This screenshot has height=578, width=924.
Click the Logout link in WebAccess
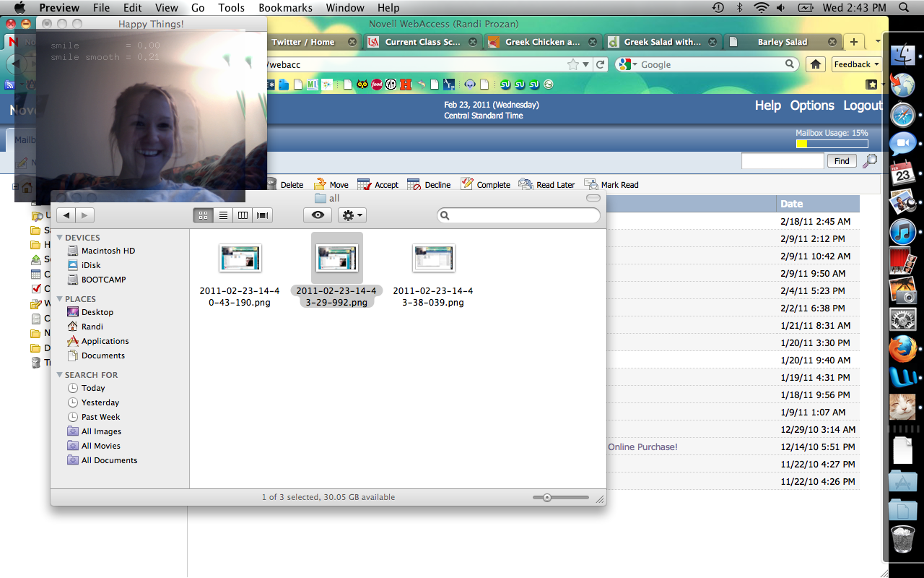(x=863, y=105)
